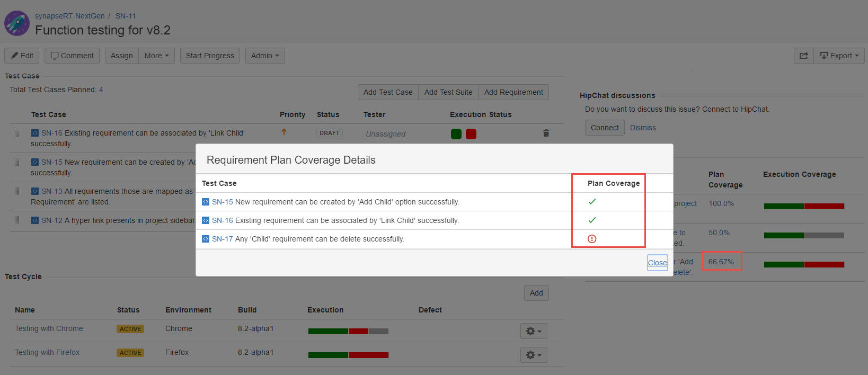Open SN-13 test case link

click(52, 191)
